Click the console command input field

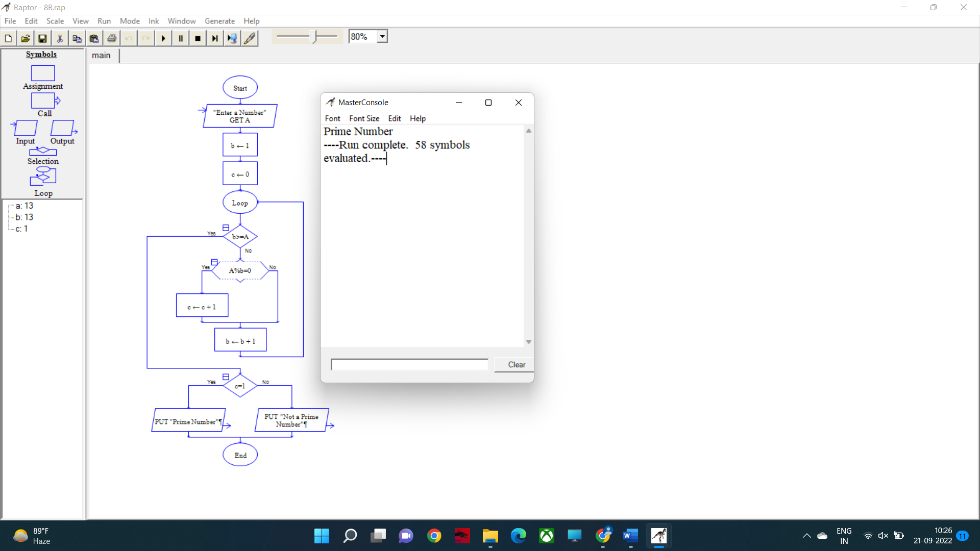click(x=409, y=364)
